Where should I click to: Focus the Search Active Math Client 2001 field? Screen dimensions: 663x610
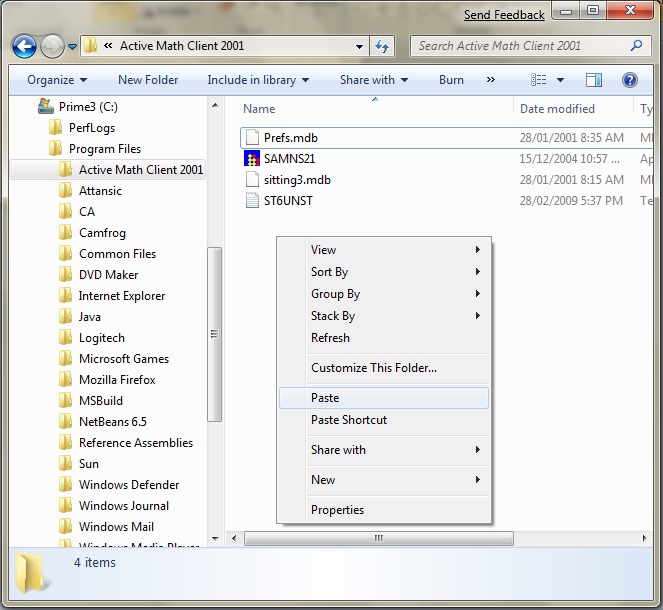(x=530, y=46)
